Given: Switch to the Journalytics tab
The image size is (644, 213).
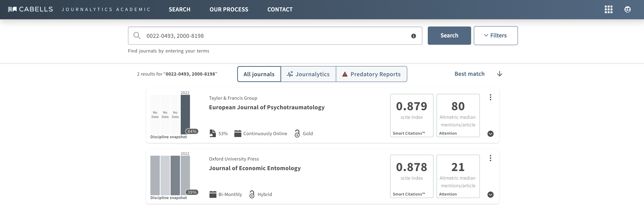Looking at the screenshot, I should click(x=308, y=74).
